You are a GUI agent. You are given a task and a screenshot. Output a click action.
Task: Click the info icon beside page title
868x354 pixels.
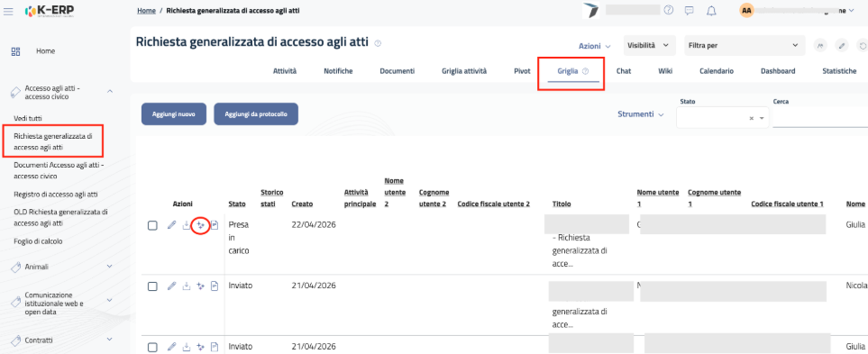pos(378,43)
